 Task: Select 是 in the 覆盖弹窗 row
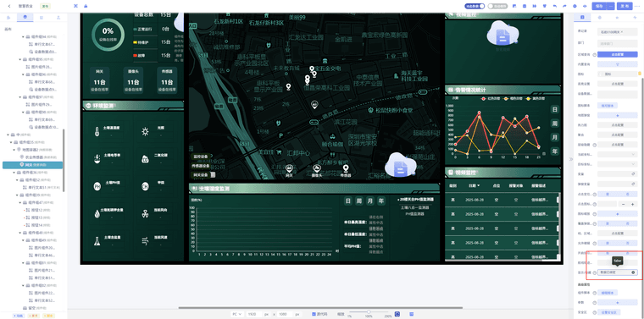tap(608, 223)
